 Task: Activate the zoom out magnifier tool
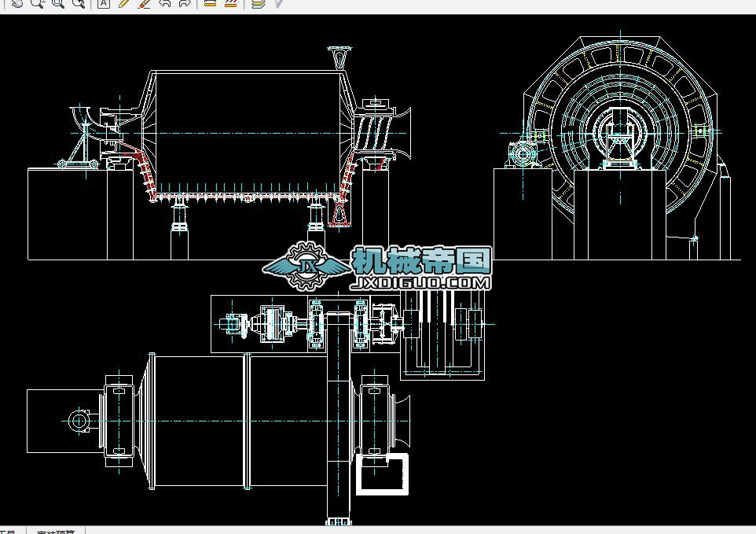[37, 3]
